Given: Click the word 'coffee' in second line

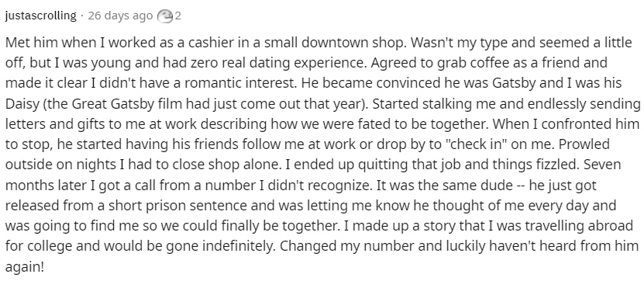Looking at the screenshot, I should click(437, 63).
